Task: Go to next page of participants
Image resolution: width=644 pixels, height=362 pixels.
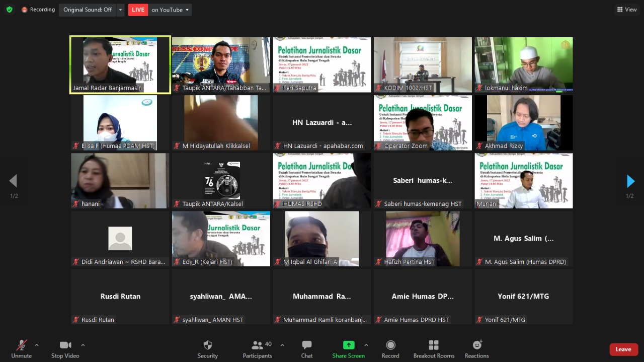Action: [630, 181]
